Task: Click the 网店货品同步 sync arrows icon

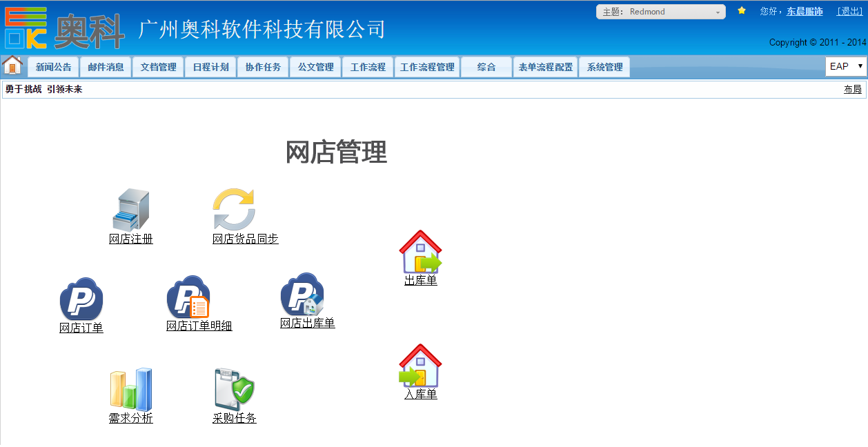Action: click(234, 210)
